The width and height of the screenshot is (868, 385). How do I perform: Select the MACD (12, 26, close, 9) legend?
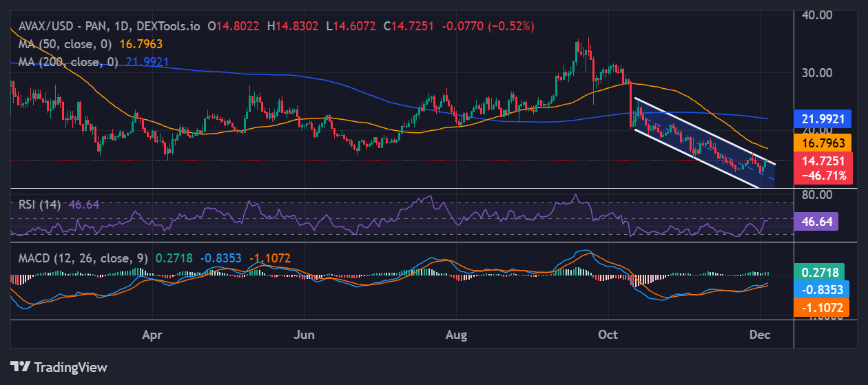click(x=82, y=258)
